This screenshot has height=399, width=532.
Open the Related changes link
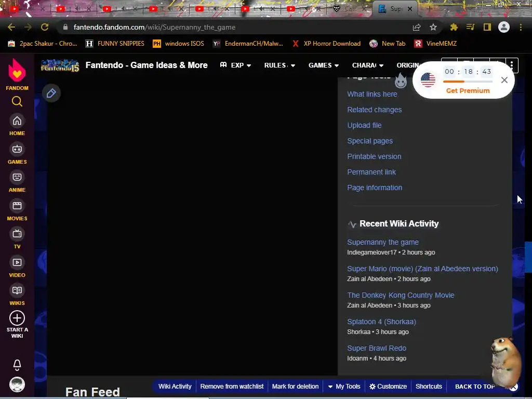pos(374,110)
